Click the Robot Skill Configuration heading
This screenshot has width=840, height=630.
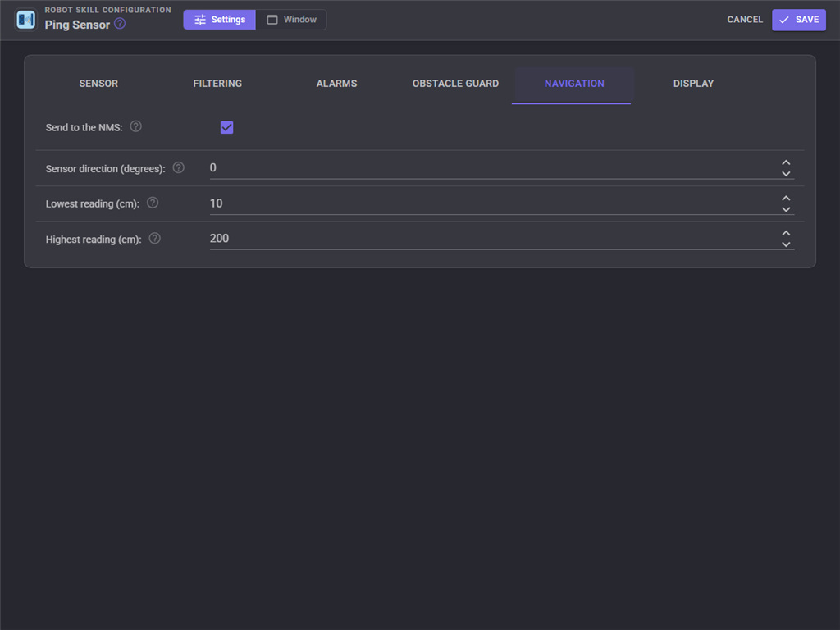click(x=107, y=10)
